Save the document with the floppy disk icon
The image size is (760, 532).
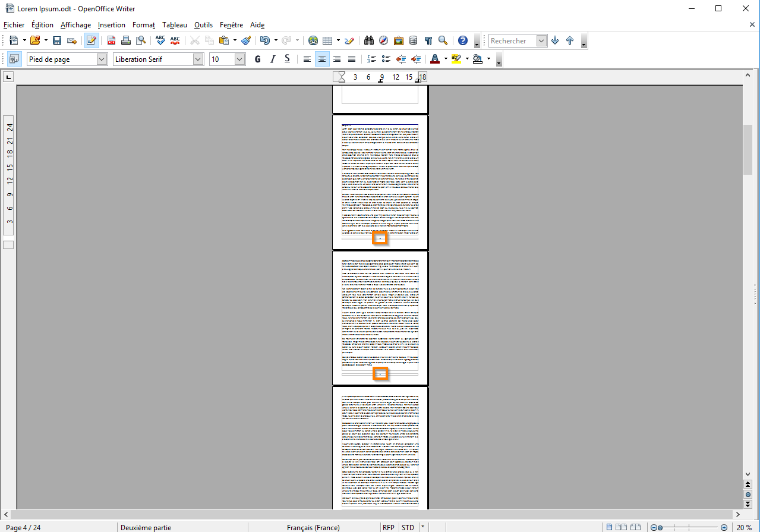(x=57, y=40)
